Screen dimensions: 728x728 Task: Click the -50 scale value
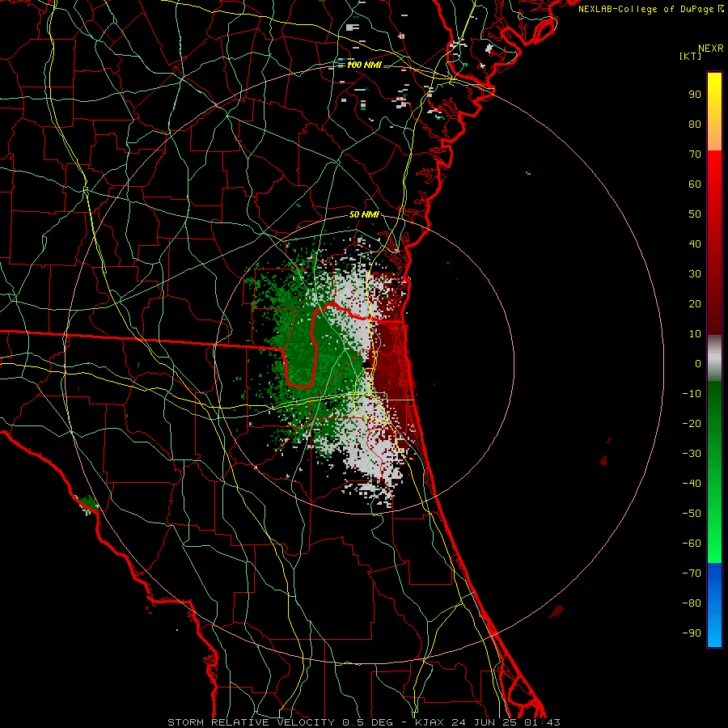pos(692,514)
